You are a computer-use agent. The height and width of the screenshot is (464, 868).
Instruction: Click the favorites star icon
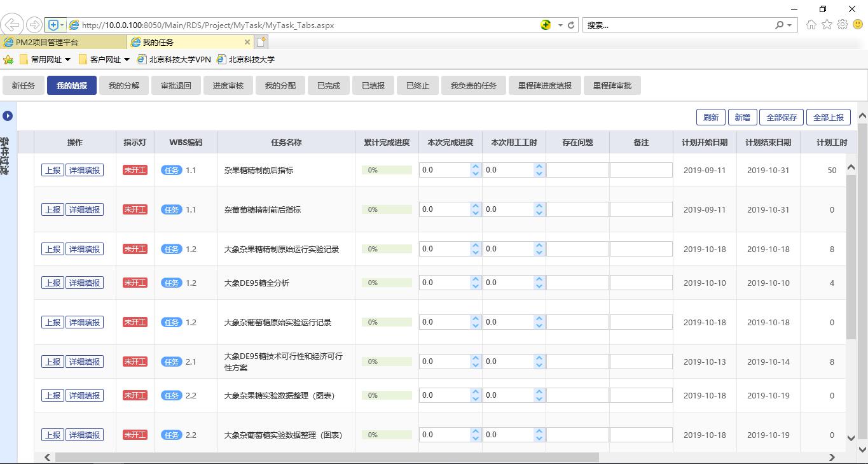827,25
